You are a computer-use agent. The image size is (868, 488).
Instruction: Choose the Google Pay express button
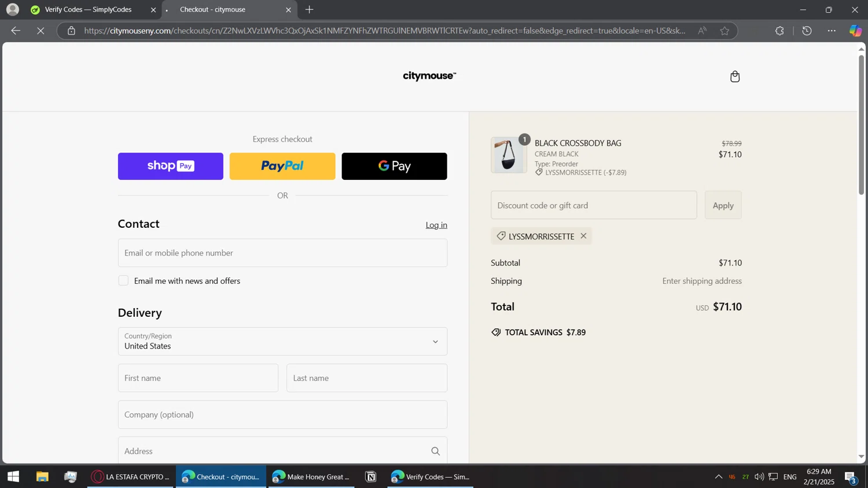[394, 166]
